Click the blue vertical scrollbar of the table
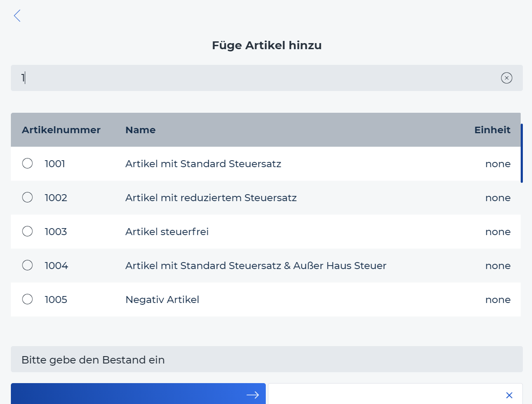The width and height of the screenshot is (532, 404). [522, 153]
